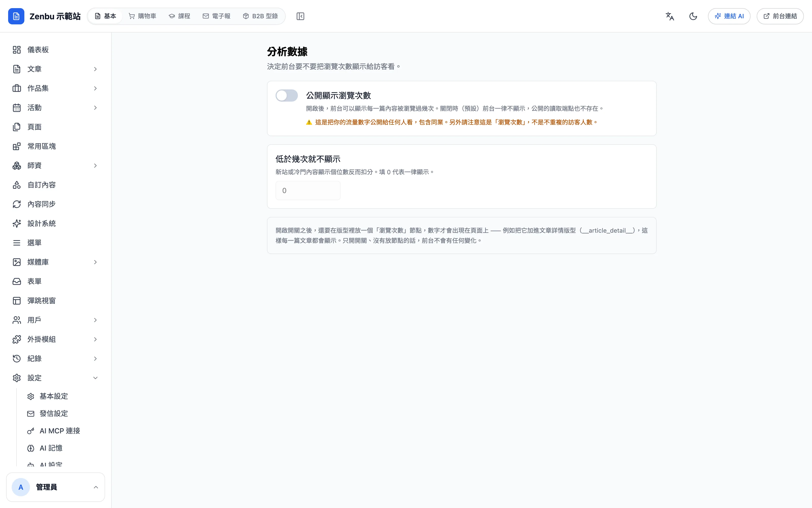Expand the 媒體庫 sidebar group

(x=55, y=262)
